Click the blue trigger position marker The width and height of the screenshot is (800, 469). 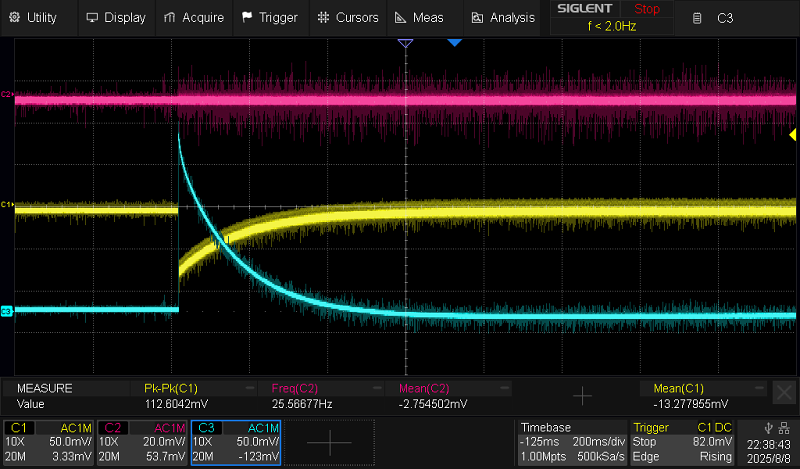[454, 43]
